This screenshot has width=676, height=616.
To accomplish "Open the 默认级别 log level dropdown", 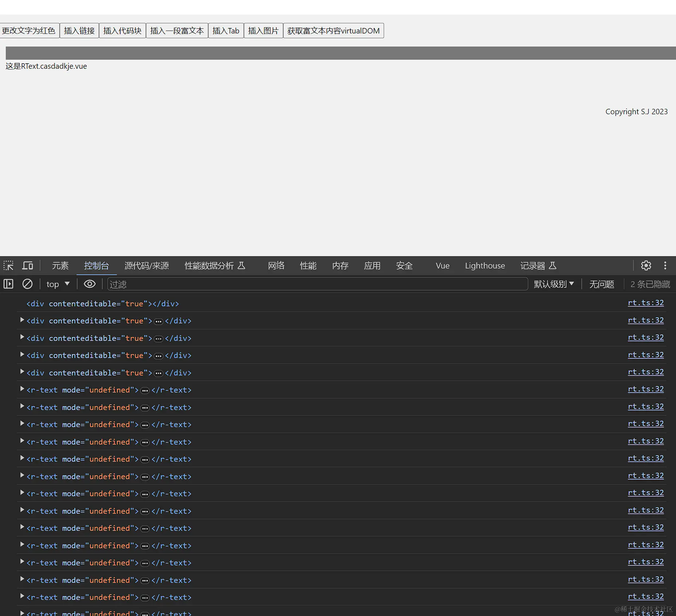I will point(554,284).
